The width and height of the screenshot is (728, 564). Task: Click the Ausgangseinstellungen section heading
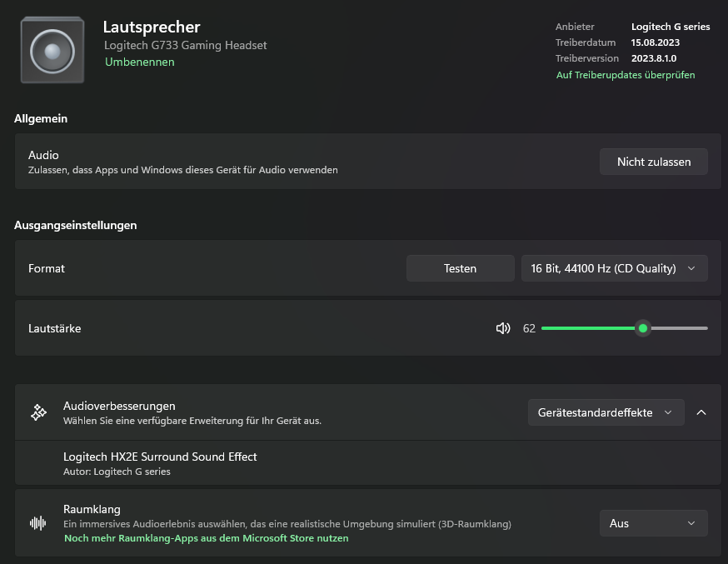coord(75,225)
